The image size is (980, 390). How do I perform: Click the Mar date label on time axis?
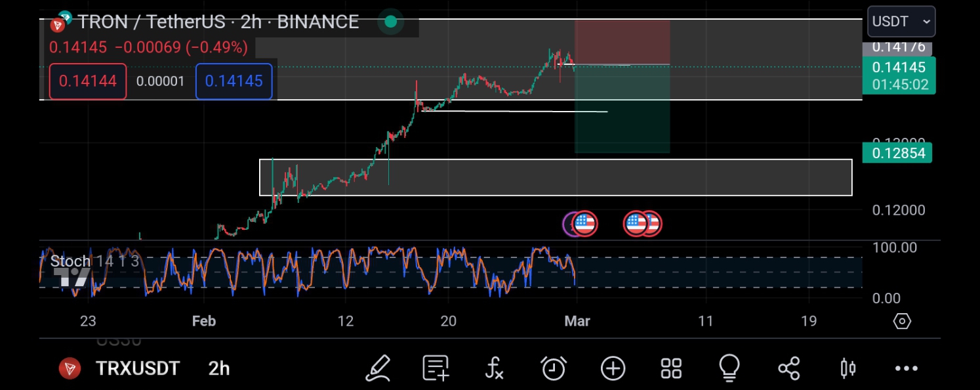coord(577,321)
